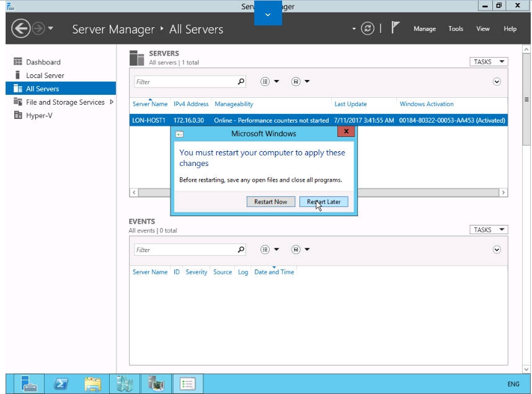Click the Servers filter search magnifier
Image resolution: width=532 pixels, height=394 pixels.
(241, 82)
